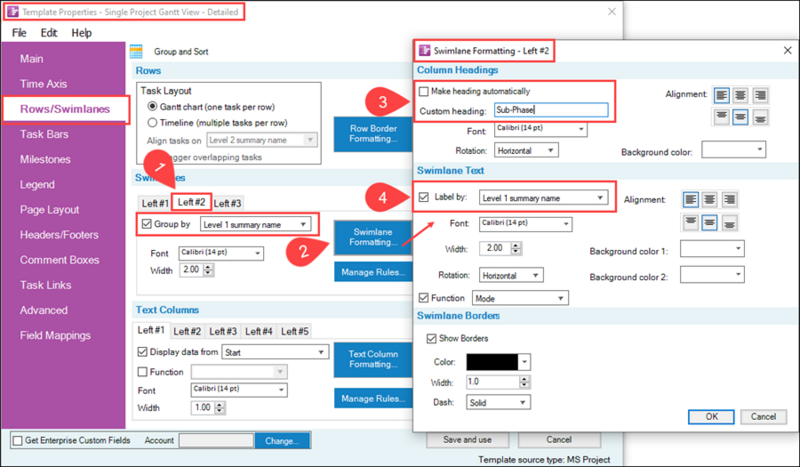Click the Template Properties title bar app icon

click(x=13, y=12)
